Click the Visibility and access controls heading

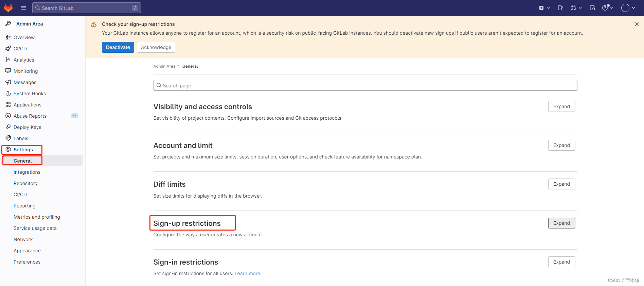pos(202,107)
